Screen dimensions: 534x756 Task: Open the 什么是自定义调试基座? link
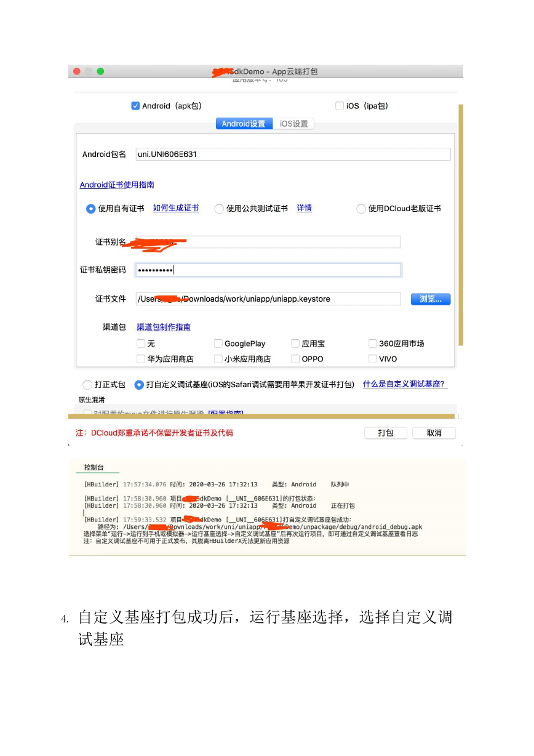[405, 384]
